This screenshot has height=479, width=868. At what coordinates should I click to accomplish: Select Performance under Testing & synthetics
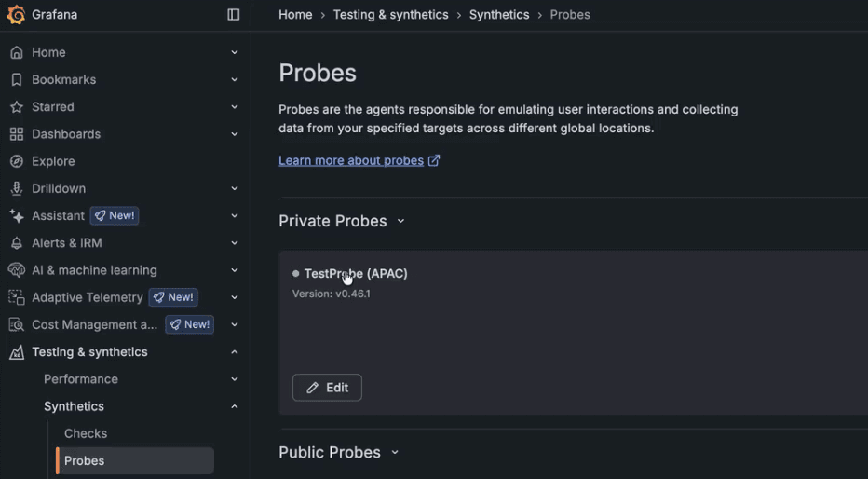(81, 379)
